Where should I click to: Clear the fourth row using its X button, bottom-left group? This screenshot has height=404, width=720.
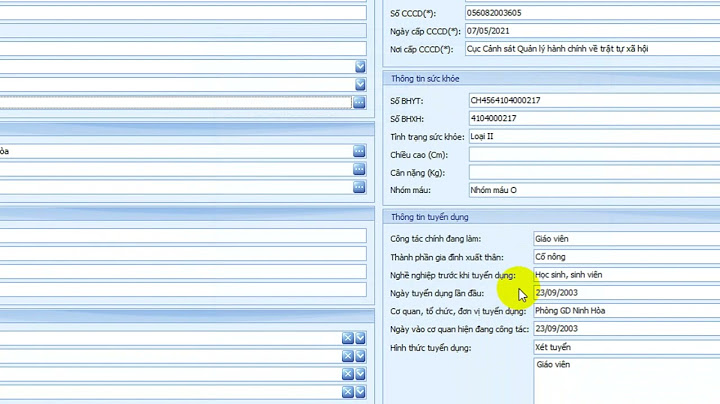[x=348, y=392]
